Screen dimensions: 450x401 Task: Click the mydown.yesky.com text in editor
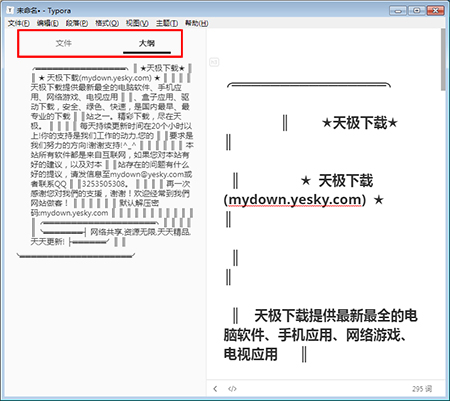[x=295, y=200]
